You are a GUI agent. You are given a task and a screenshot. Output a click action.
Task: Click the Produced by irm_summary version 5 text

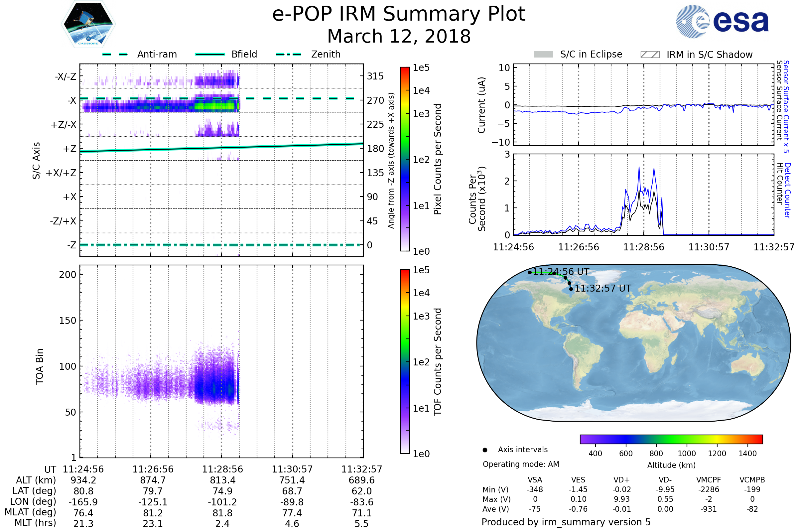click(x=566, y=522)
